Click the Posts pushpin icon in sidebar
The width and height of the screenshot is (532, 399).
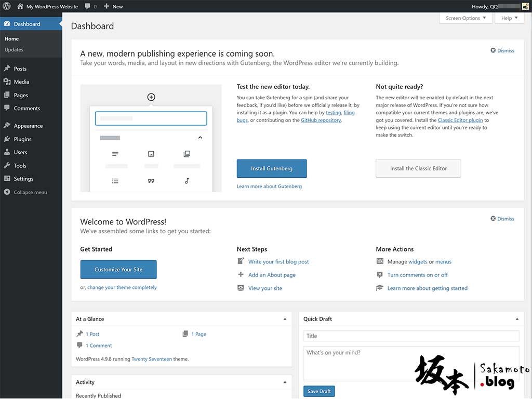pos(7,68)
